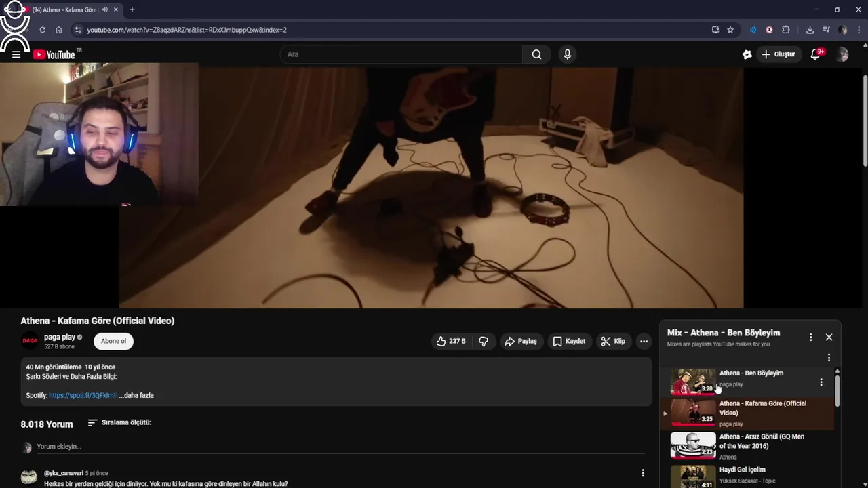
Task: Open install app icon in address bar
Action: tap(715, 30)
